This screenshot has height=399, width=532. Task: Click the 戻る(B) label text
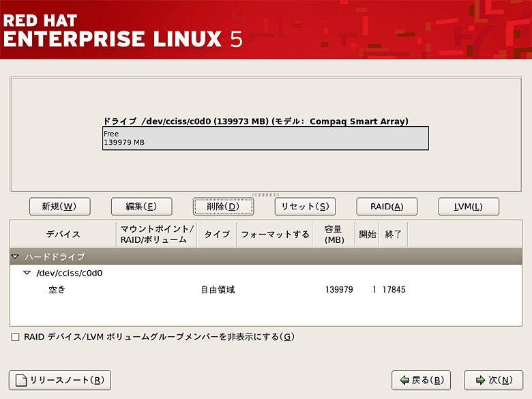(x=428, y=380)
